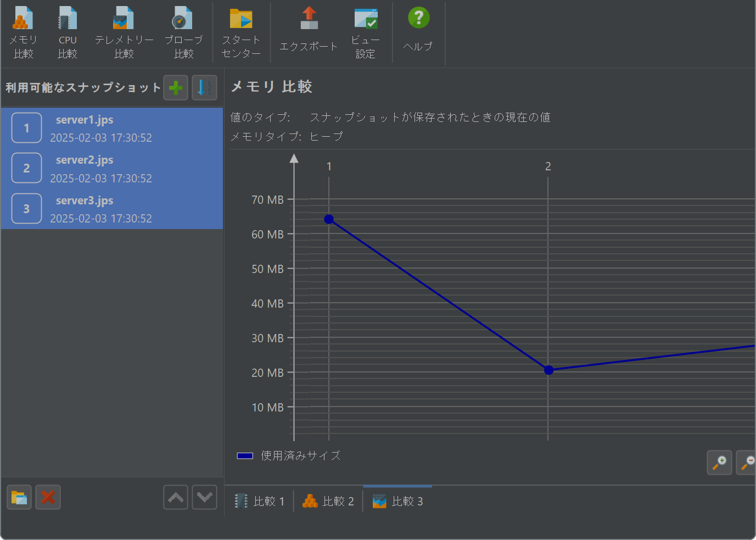
Task: Select snapshot server3.jps
Action: (x=112, y=209)
